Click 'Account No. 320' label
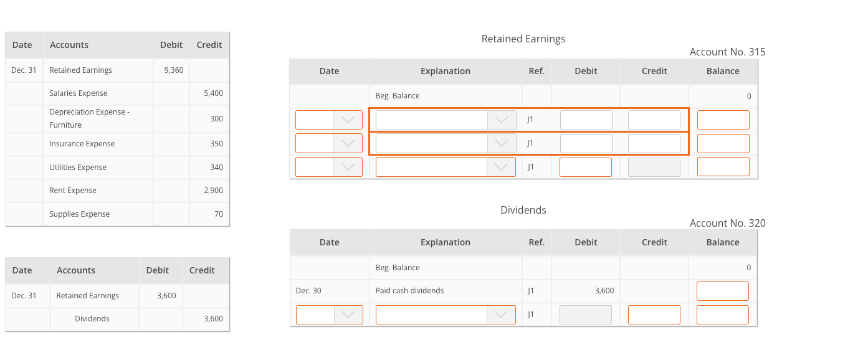The height and width of the screenshot is (345, 868). pyautogui.click(x=728, y=223)
